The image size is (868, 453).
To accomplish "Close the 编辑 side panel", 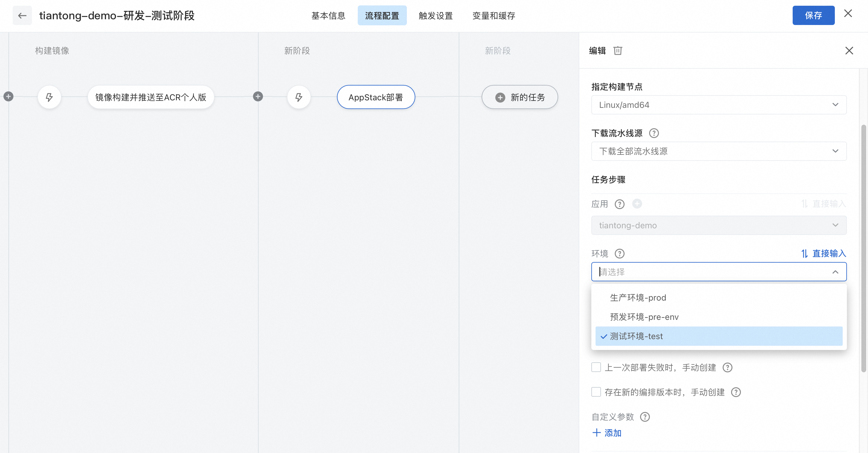I will [849, 51].
